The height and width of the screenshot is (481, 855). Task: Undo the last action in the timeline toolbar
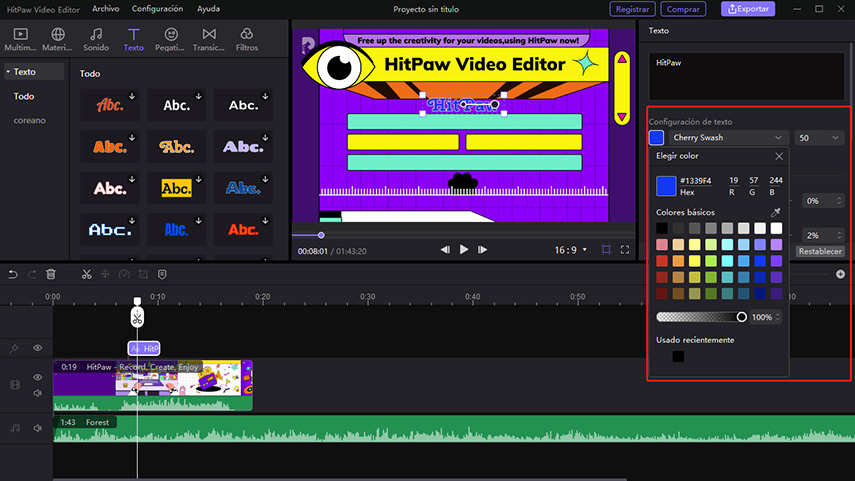pos(13,274)
